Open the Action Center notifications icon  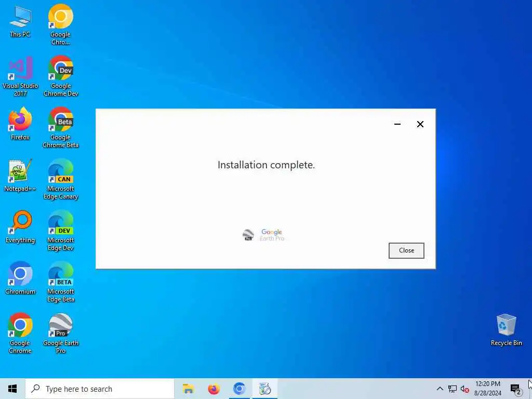tap(515, 389)
